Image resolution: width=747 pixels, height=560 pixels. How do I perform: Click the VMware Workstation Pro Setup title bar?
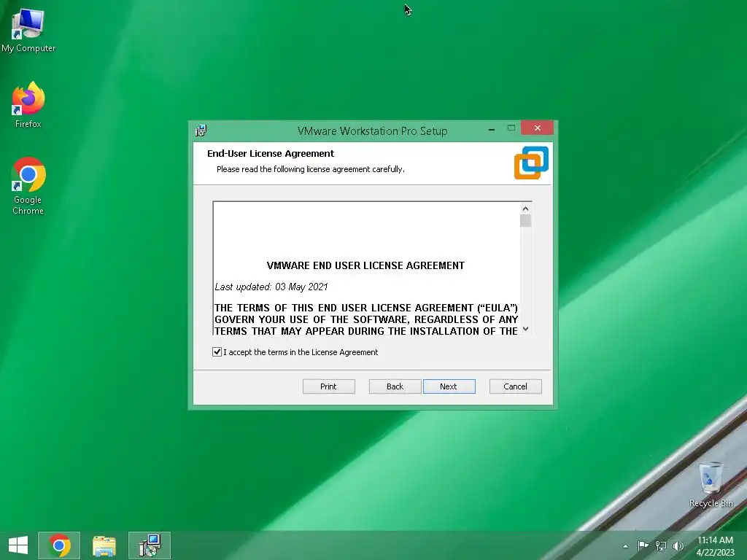(x=372, y=131)
